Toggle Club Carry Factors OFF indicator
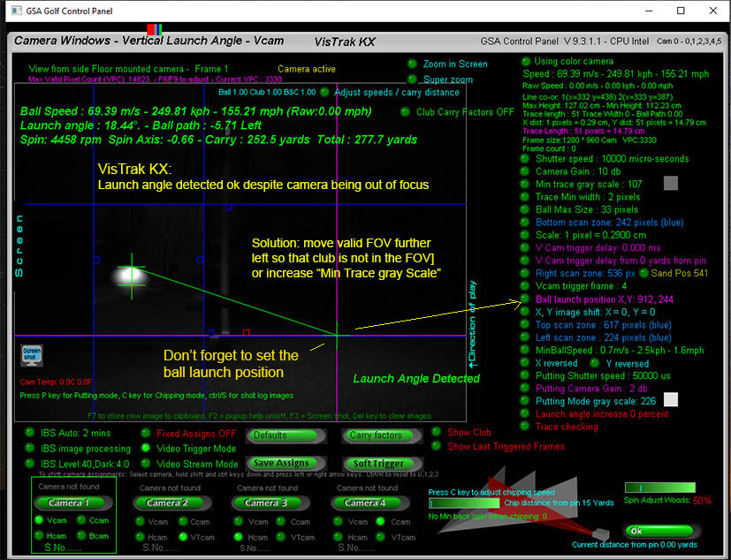 [x=405, y=112]
